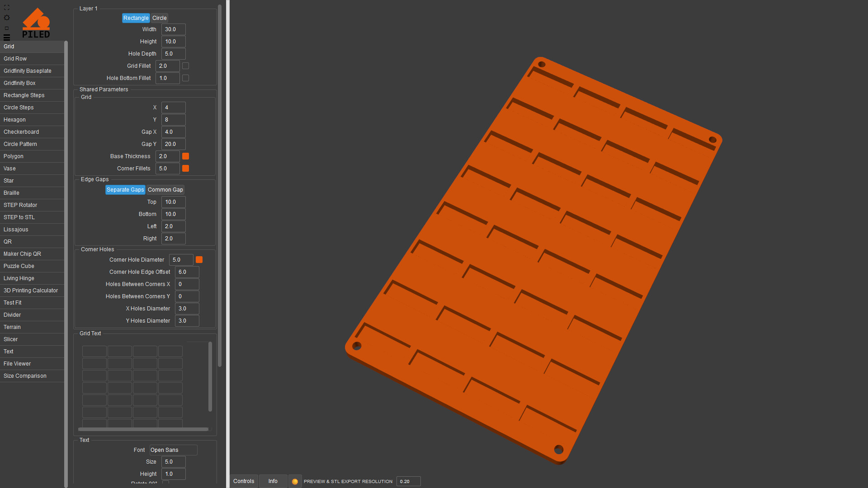868x488 pixels.
Task: Open Gridfinity Baseplate in sidebar
Action: [28, 71]
